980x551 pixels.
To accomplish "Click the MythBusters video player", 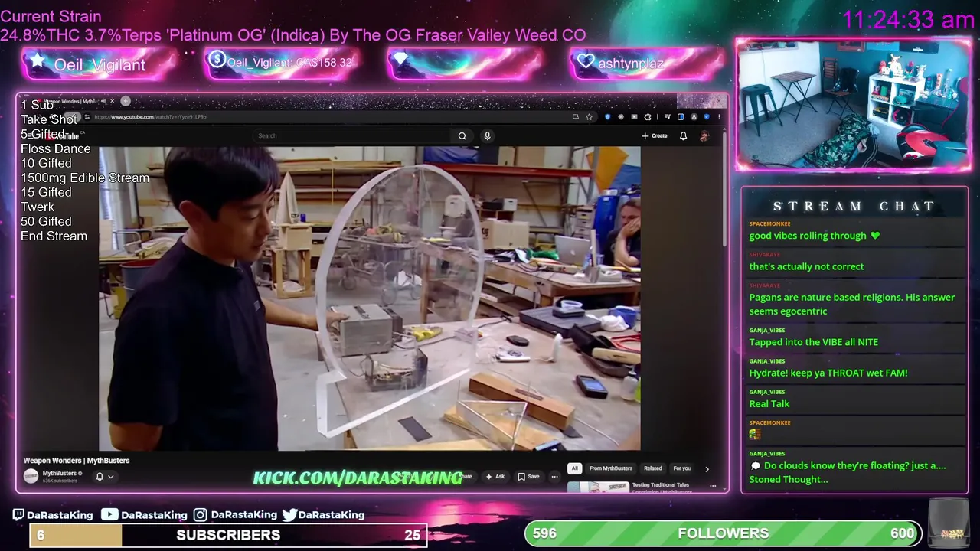I will 370,298.
